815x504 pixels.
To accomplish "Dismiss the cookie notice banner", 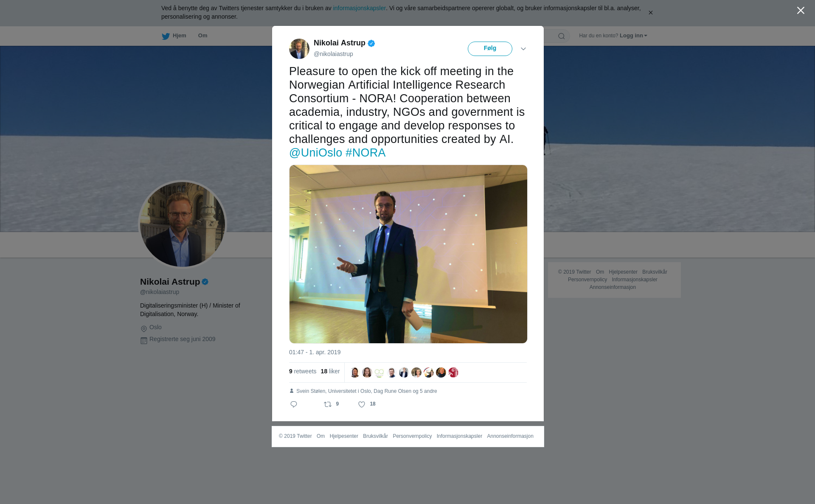I will pyautogui.click(x=650, y=13).
